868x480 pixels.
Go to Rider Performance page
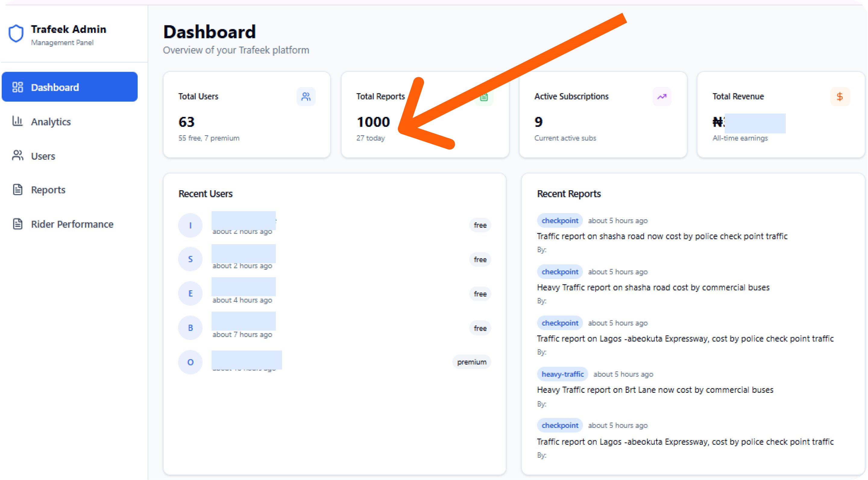(72, 224)
